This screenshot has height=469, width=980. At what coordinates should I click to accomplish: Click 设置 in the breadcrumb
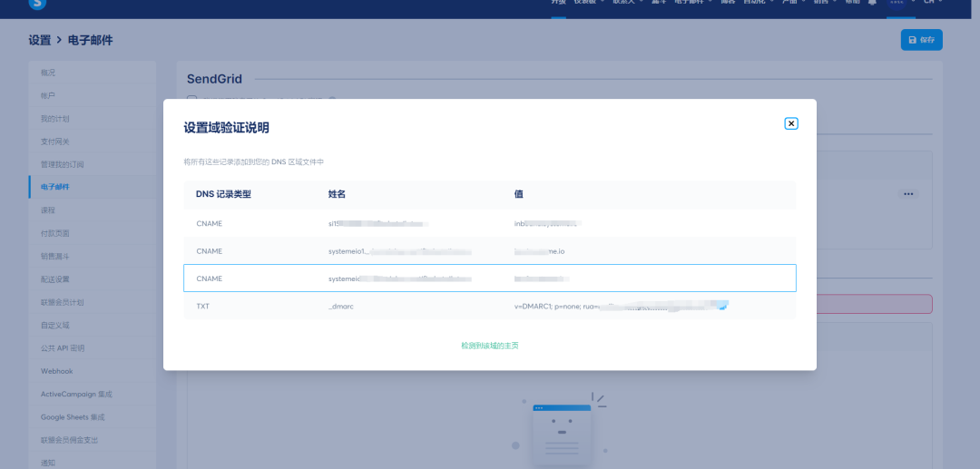point(39,40)
